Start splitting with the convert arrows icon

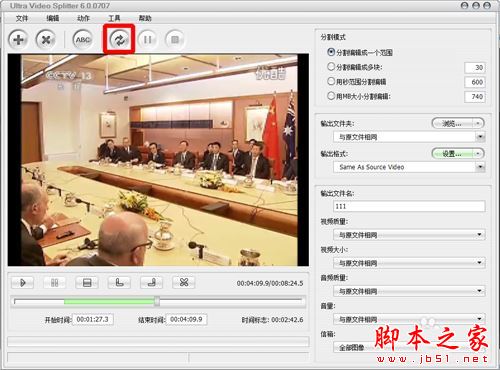point(119,40)
